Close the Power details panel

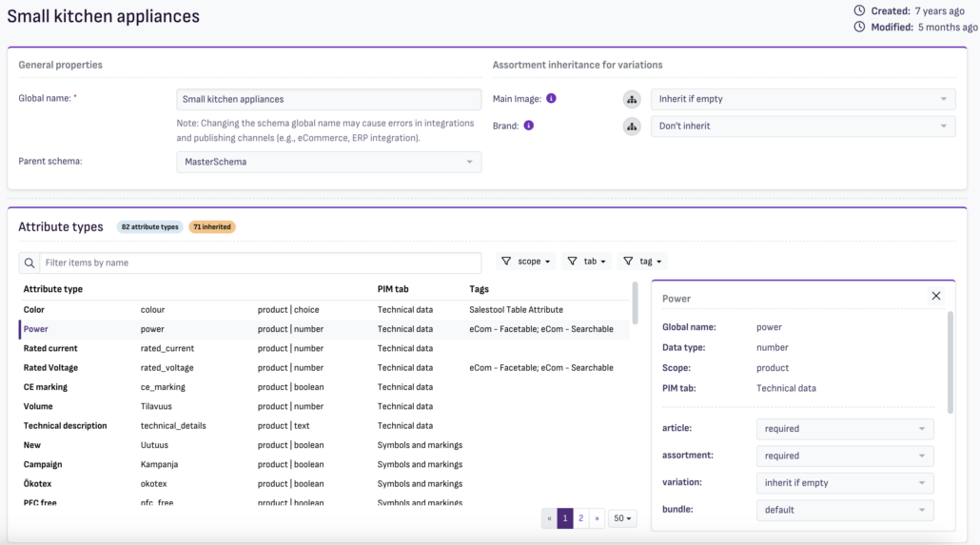coord(935,296)
